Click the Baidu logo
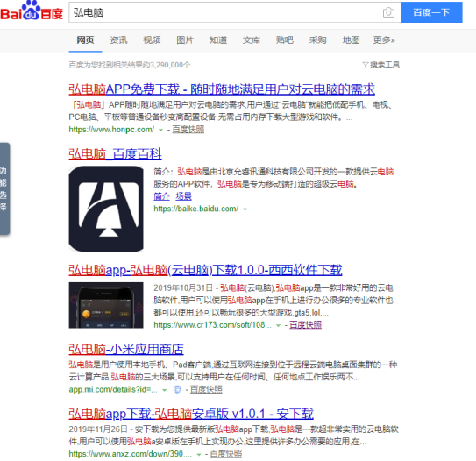Image resolution: width=476 pixels, height=461 pixels. (x=32, y=11)
